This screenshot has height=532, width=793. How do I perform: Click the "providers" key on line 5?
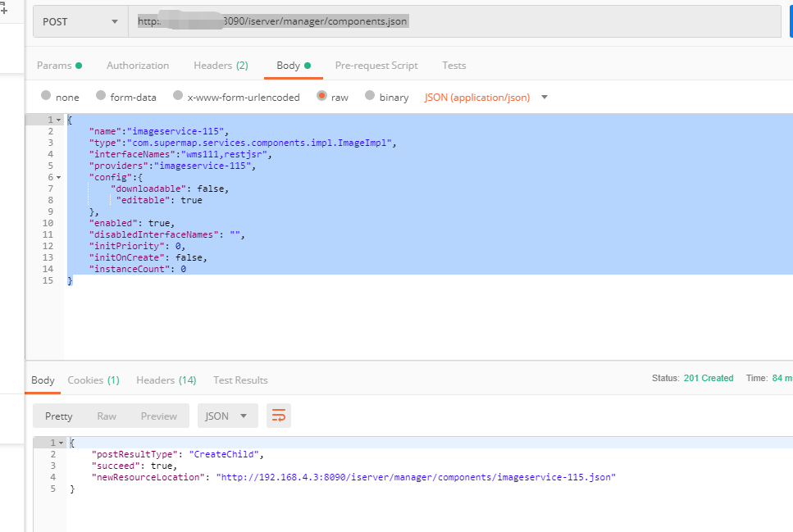119,166
